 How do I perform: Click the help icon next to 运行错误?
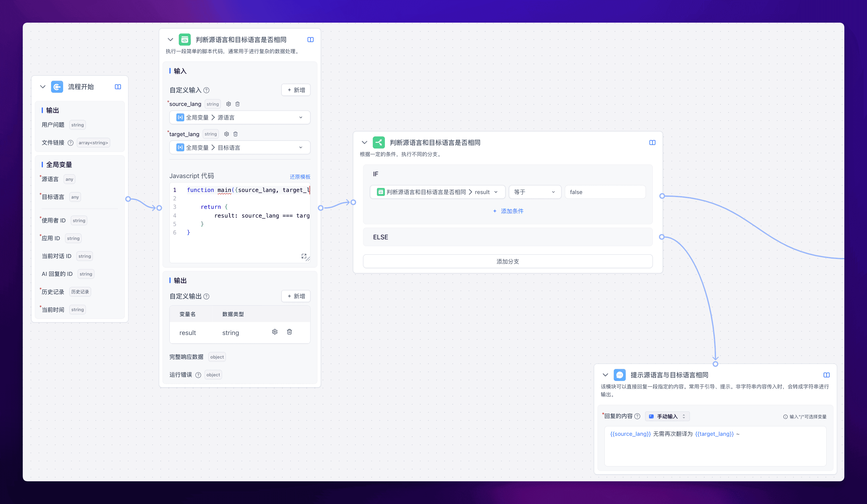(198, 375)
